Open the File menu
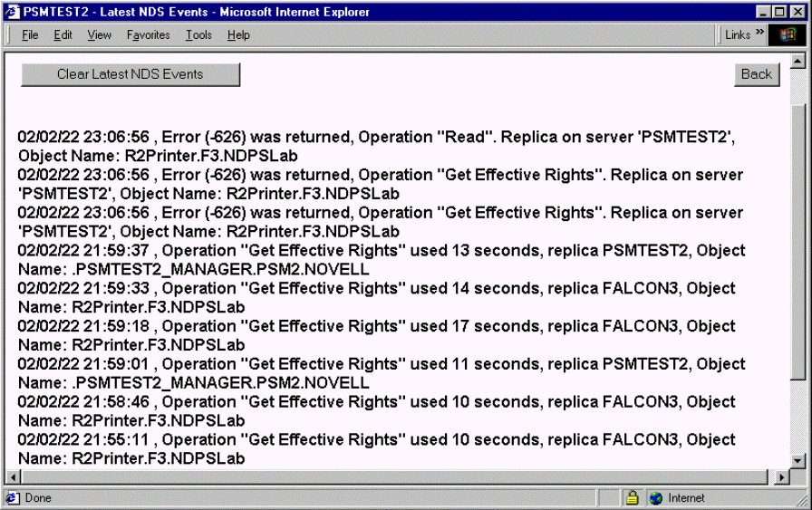This screenshot has width=812, height=510. tap(30, 35)
